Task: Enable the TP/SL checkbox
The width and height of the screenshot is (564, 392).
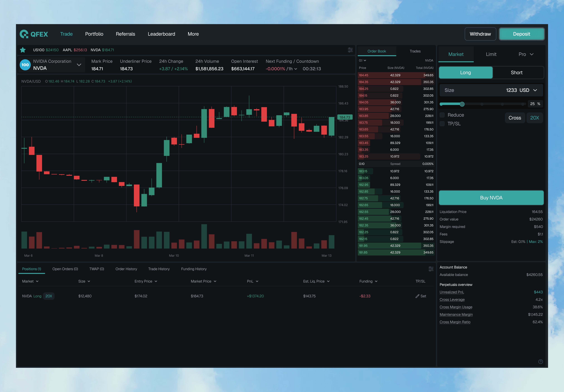Action: click(x=442, y=123)
